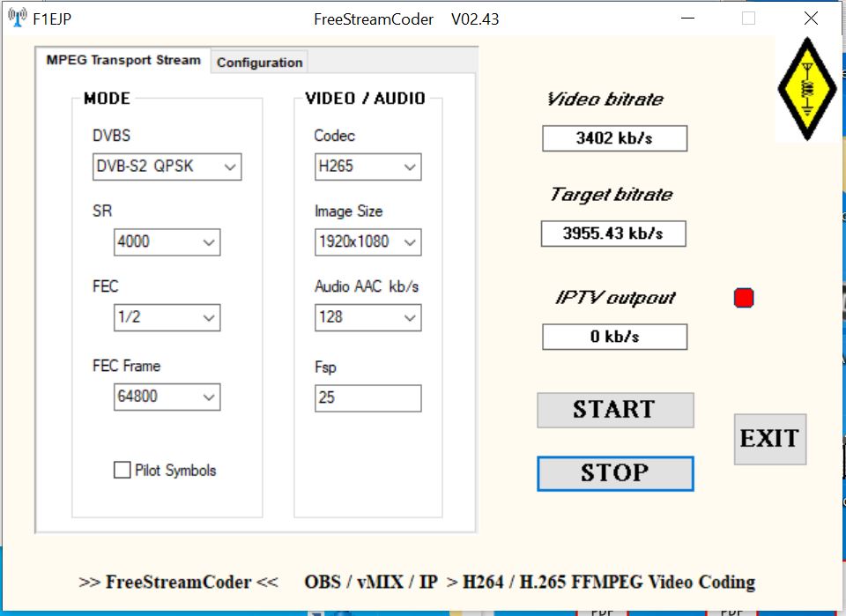Image resolution: width=846 pixels, height=616 pixels.
Task: Enable the Pilot Symbols checkbox
Action: (x=122, y=470)
